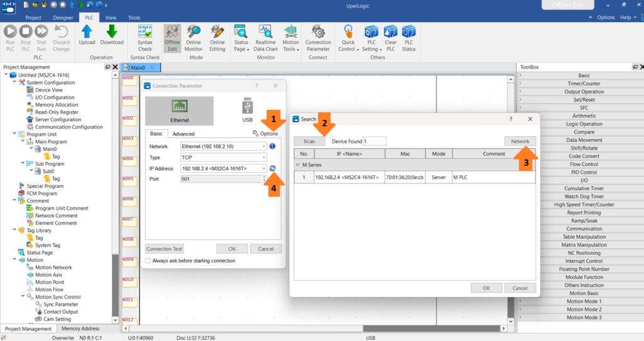Screen dimensions: 644x341
Task: Click the IP address search refresh icon
Action: coord(272,168)
